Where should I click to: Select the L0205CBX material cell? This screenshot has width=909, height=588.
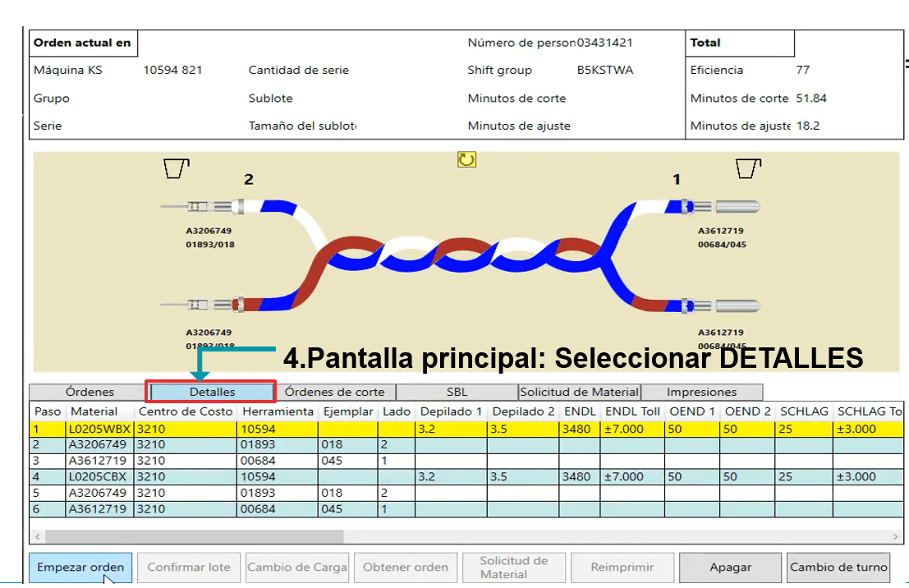(99, 476)
